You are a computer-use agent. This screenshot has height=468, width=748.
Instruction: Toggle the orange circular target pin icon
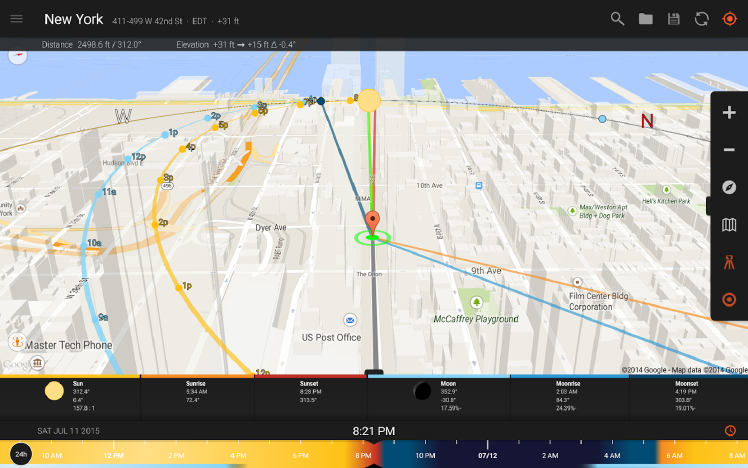click(x=729, y=300)
